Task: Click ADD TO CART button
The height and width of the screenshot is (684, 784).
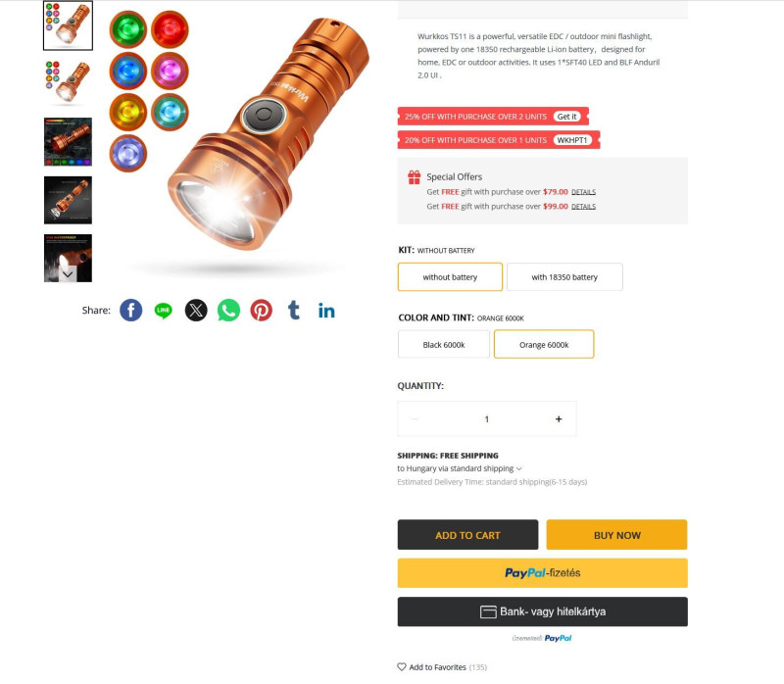Action: click(467, 534)
